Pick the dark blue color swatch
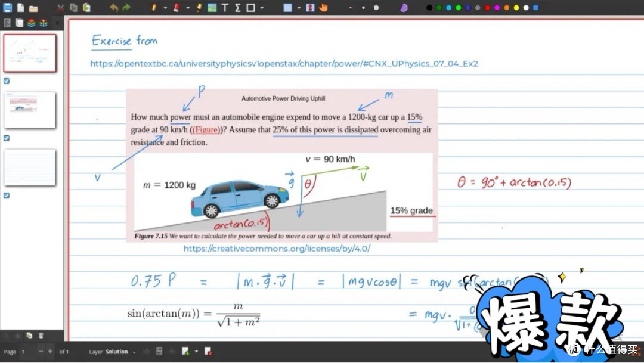This screenshot has width=644, height=363. tap(468, 7)
